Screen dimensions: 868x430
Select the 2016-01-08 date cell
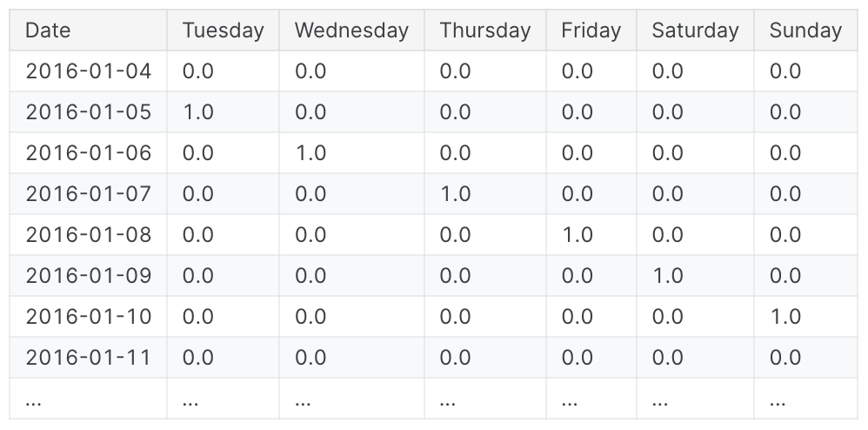88,235
